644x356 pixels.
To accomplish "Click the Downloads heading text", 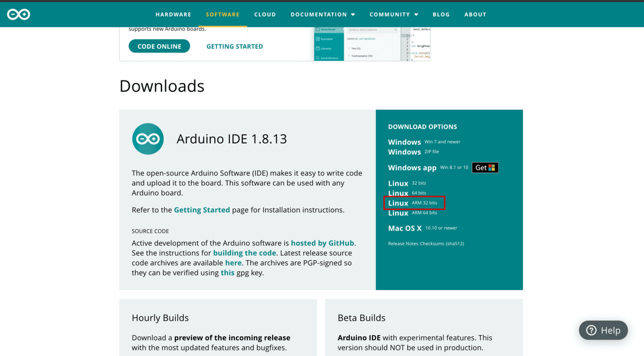I will [162, 86].
